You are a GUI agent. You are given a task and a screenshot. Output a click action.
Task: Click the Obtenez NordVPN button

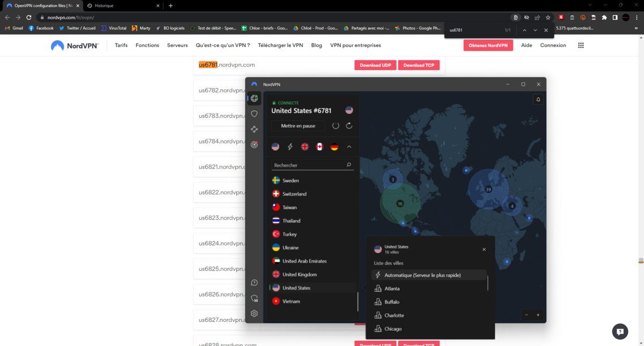tap(488, 46)
